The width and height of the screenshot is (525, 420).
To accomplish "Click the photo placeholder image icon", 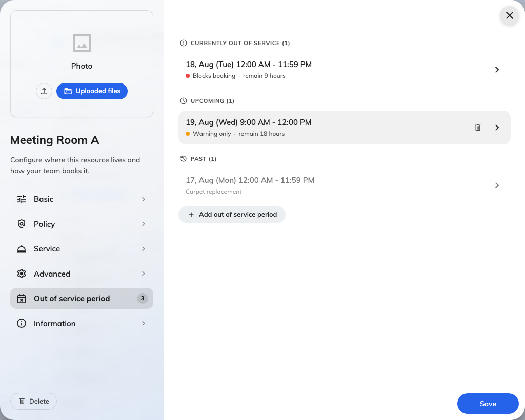I will 82,43.
